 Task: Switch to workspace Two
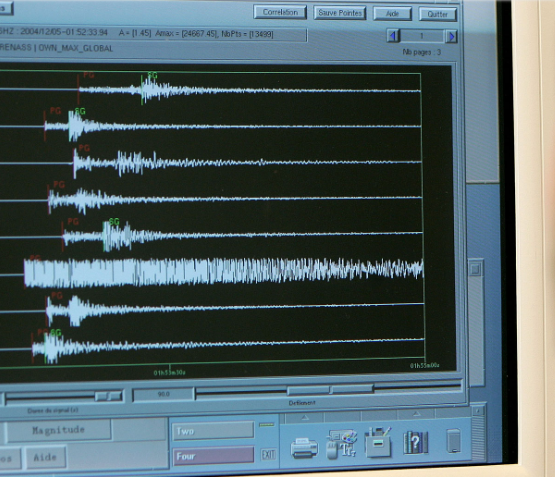pyautogui.click(x=213, y=431)
